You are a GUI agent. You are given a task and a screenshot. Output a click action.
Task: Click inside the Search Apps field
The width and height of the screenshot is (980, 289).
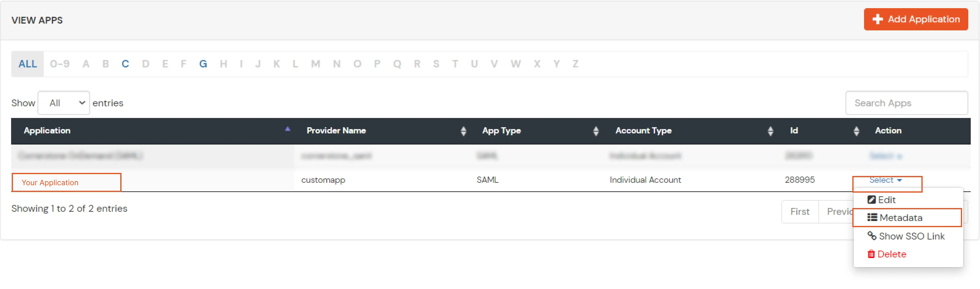coord(907,103)
